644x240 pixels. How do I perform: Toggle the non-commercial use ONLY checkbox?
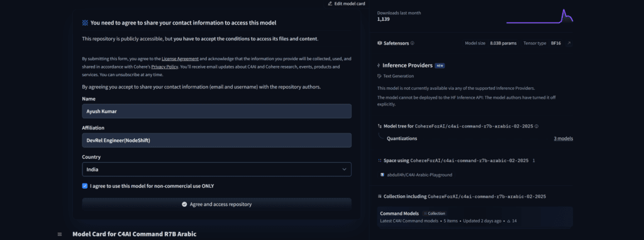[85, 186]
